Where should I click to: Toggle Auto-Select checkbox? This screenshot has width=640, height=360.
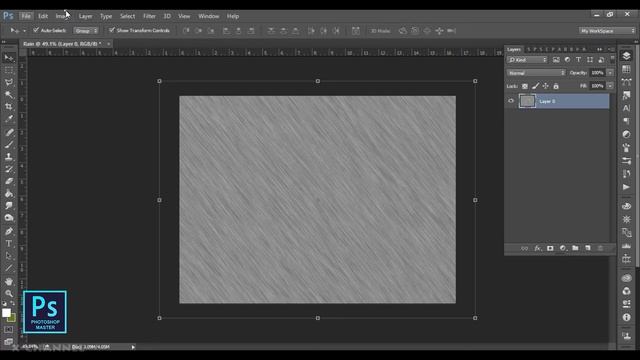point(36,30)
